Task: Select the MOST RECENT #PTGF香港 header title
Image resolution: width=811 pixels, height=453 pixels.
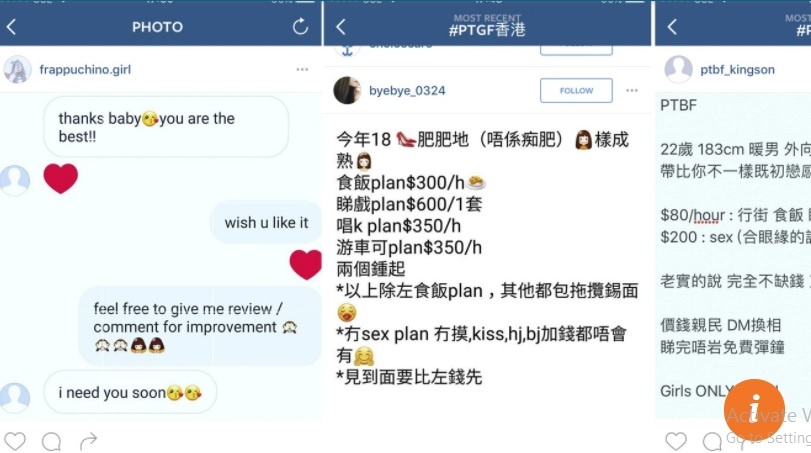Action: [487, 26]
